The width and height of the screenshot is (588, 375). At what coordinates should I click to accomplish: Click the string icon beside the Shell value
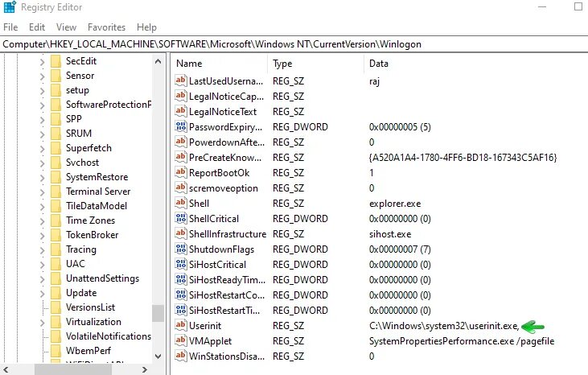click(x=181, y=204)
